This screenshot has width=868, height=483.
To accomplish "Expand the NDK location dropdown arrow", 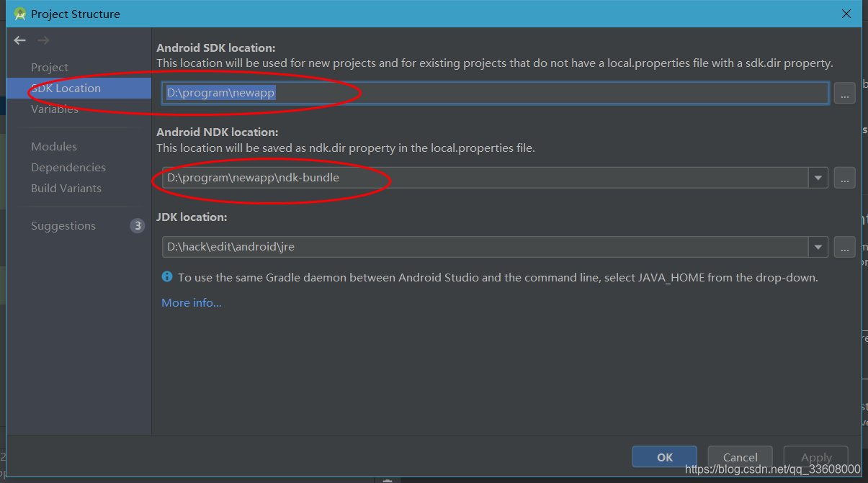I will click(x=818, y=177).
